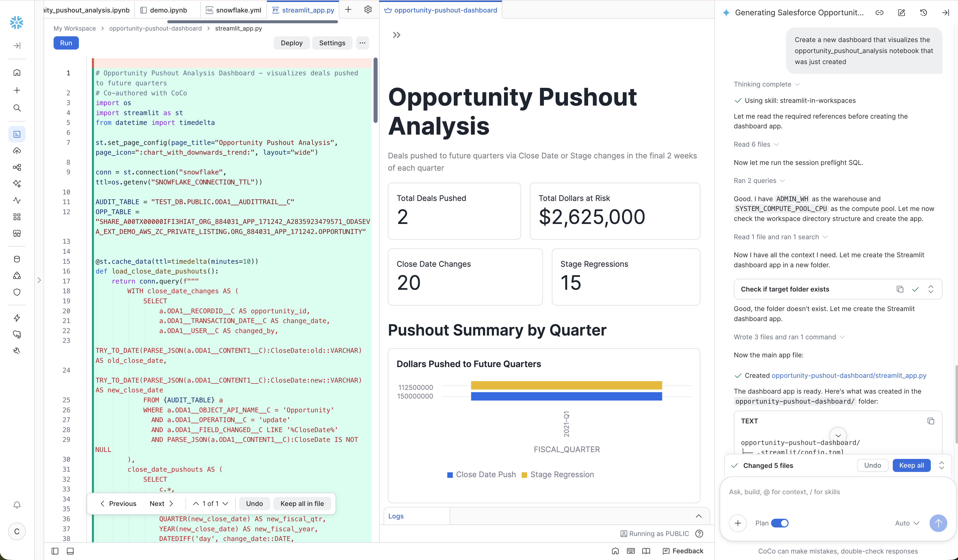
Task: Click the more options ellipsis button
Action: pos(362,43)
